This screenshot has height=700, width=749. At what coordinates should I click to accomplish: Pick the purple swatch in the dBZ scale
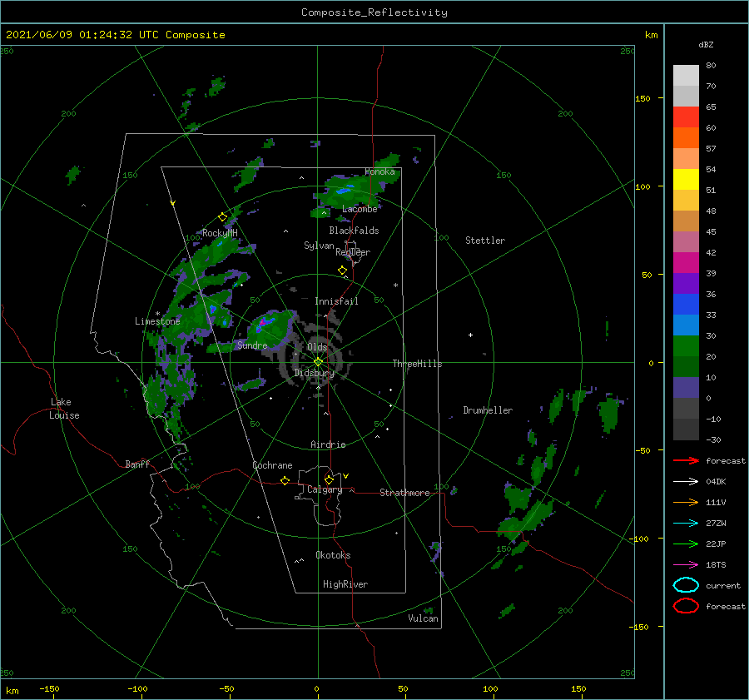coord(686,283)
